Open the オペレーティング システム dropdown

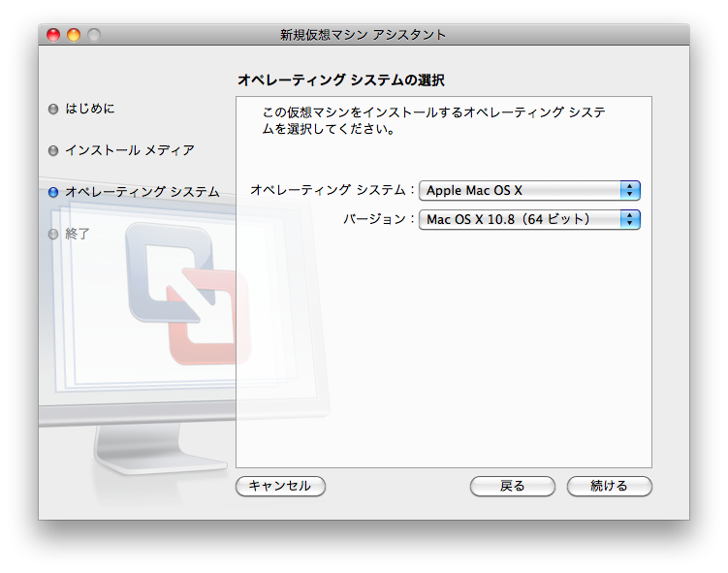click(x=529, y=190)
